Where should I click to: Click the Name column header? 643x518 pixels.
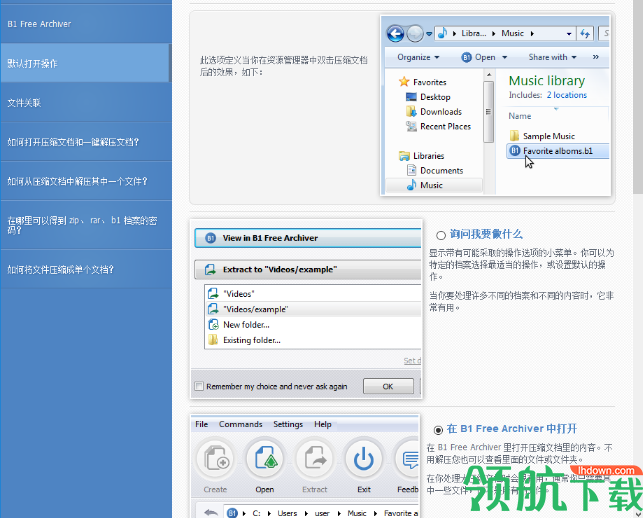pos(520,116)
